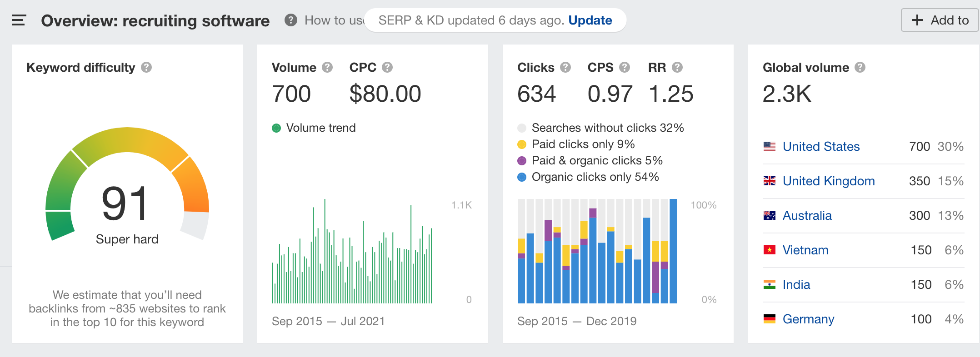
Task: Click the CPS value 0.97
Action: (x=610, y=94)
